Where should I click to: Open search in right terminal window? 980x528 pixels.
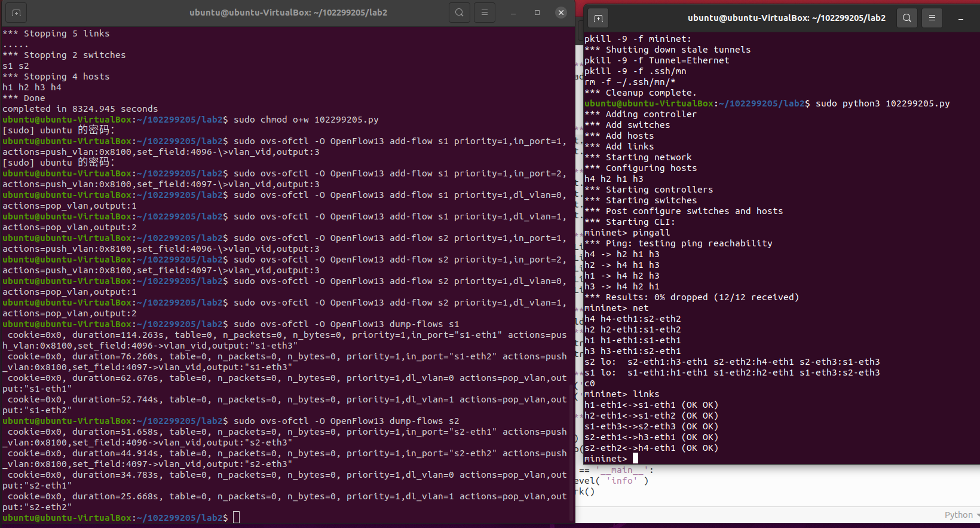pos(906,18)
